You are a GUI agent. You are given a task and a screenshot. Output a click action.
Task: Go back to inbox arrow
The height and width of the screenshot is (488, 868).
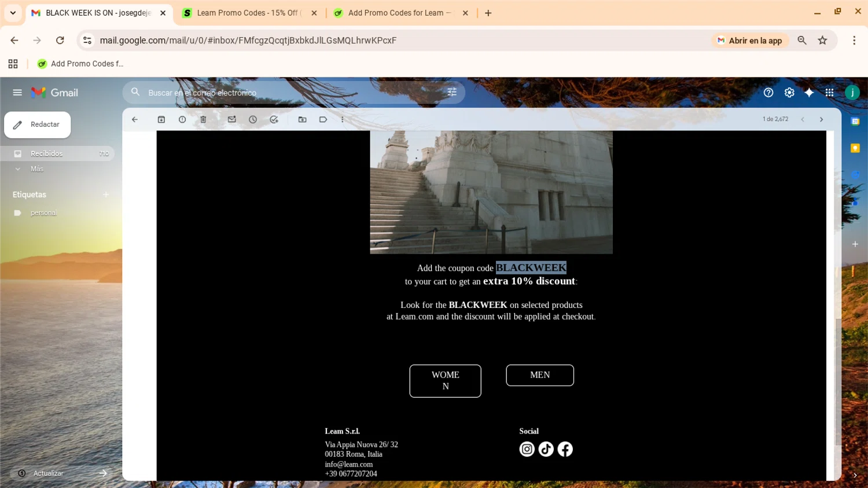[x=135, y=120]
